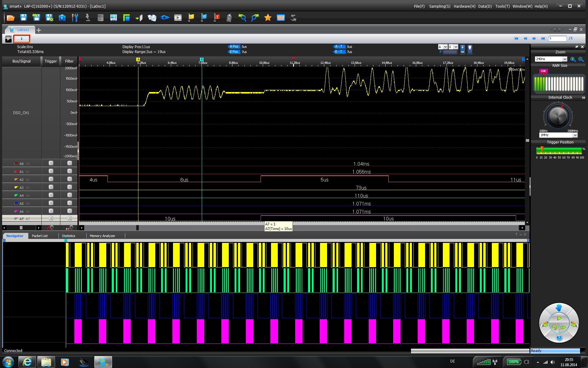This screenshot has height=368, width=588.
Task: Toggle the trigger checkbox for A2
Action: (51, 179)
